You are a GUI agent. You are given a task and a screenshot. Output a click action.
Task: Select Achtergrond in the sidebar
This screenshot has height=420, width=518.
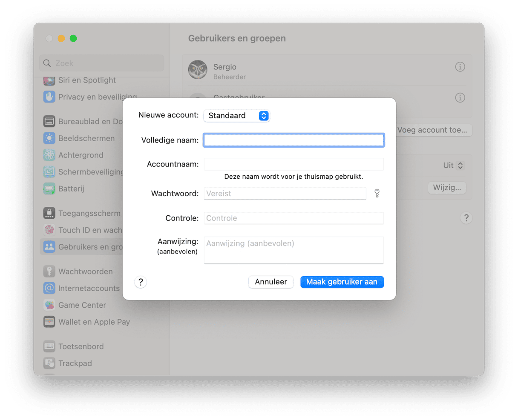[x=81, y=155]
